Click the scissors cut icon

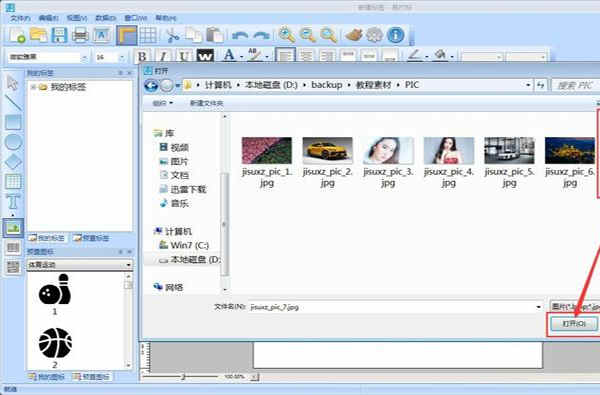click(172, 36)
